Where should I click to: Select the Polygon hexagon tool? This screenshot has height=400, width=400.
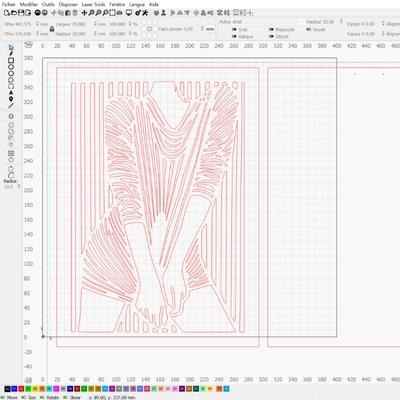tap(11, 73)
